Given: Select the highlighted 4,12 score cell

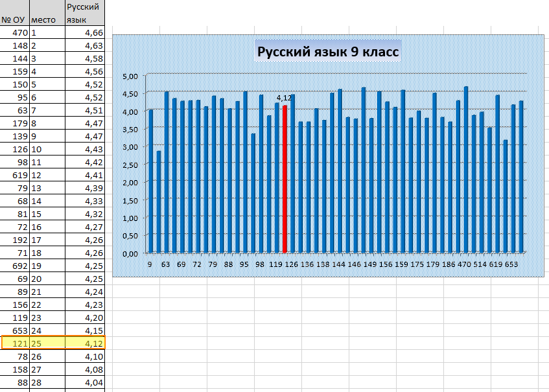Looking at the screenshot, I should point(85,343).
